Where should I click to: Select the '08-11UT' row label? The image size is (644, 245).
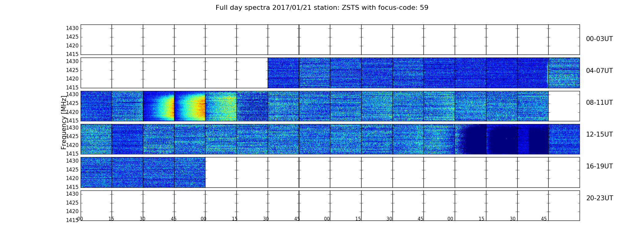600,103
